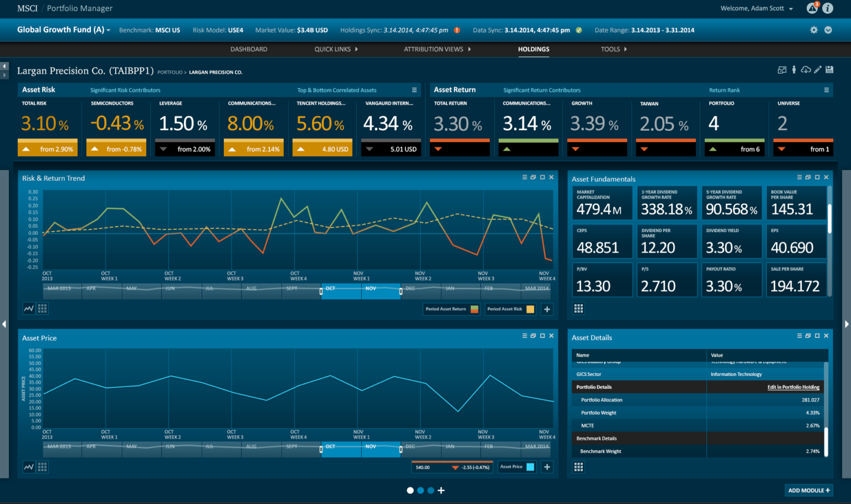Click the ADD MODULE + button
This screenshot has width=851, height=504.
[x=809, y=490]
